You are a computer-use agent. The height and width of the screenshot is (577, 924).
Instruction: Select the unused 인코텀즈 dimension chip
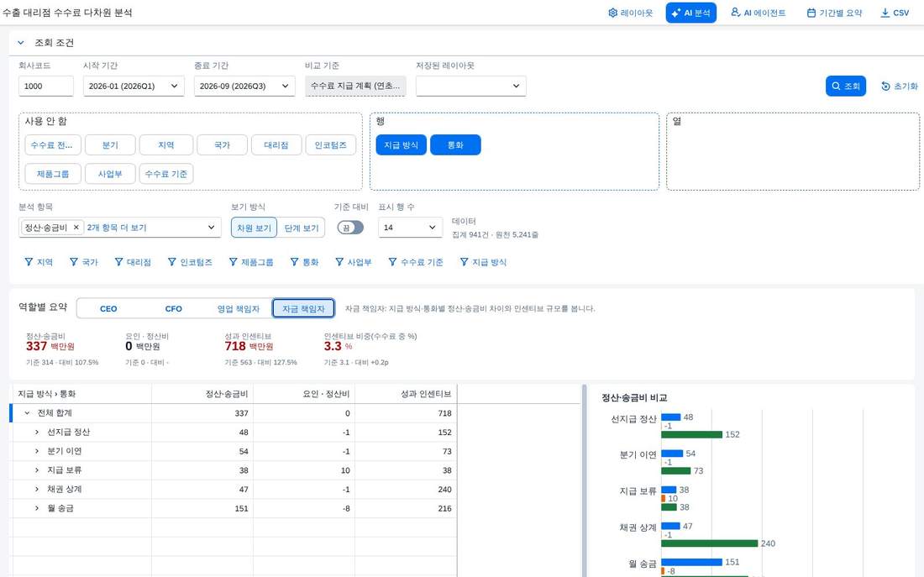[x=331, y=145]
